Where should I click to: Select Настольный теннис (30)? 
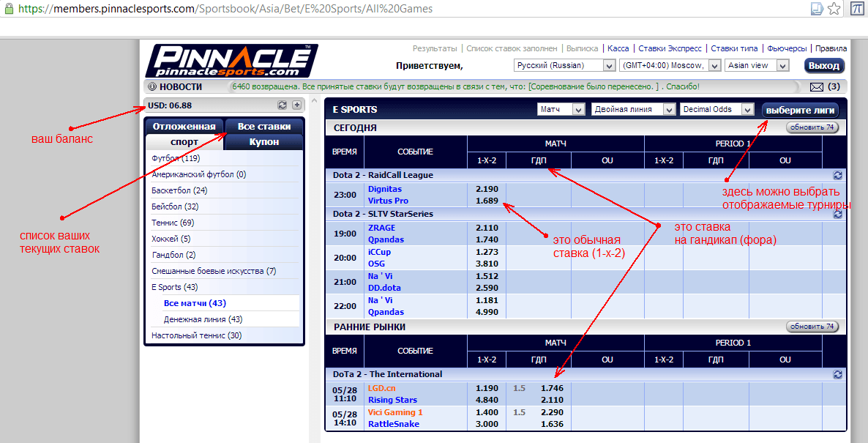click(197, 335)
